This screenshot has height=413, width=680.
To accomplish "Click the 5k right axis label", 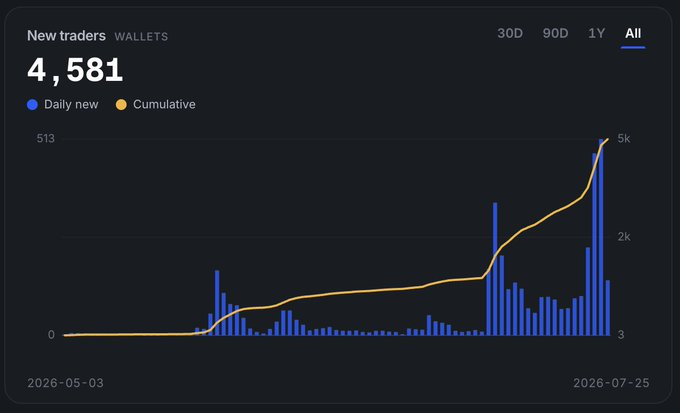I will (624, 138).
